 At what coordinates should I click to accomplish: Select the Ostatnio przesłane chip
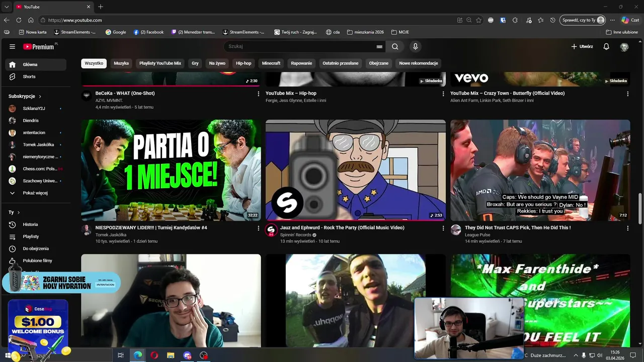point(341,63)
